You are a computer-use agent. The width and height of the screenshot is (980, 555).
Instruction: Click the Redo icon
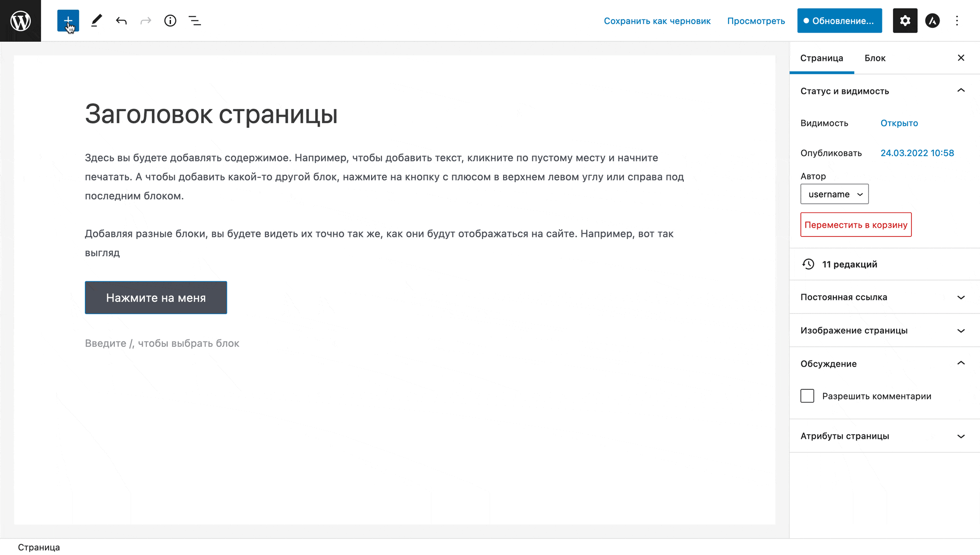tap(145, 20)
